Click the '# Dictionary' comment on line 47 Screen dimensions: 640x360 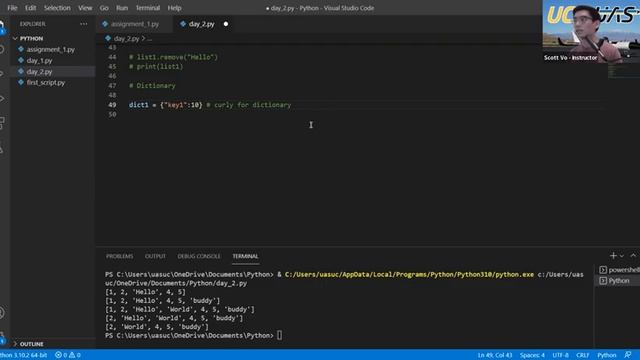click(152, 86)
